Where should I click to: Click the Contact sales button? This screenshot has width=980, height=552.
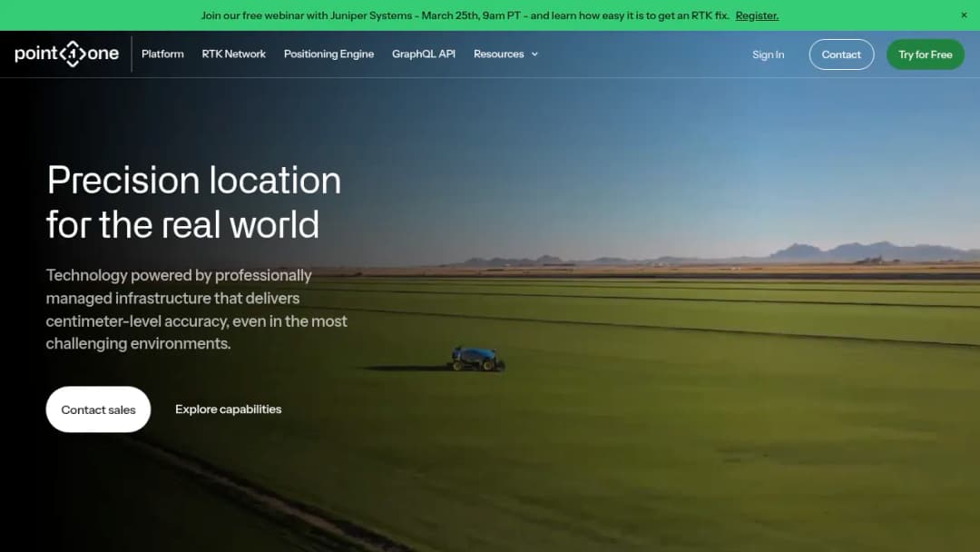(x=98, y=409)
